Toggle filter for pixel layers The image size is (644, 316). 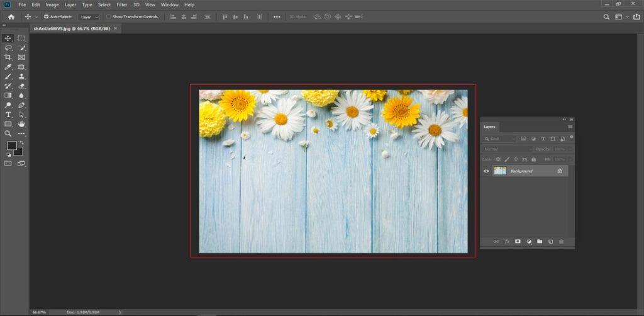click(524, 139)
